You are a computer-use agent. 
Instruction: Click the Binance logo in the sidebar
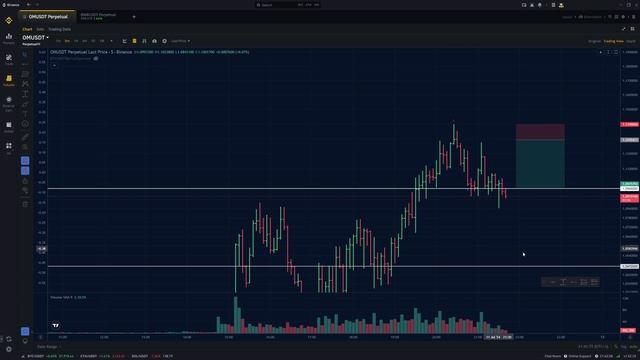[9, 20]
